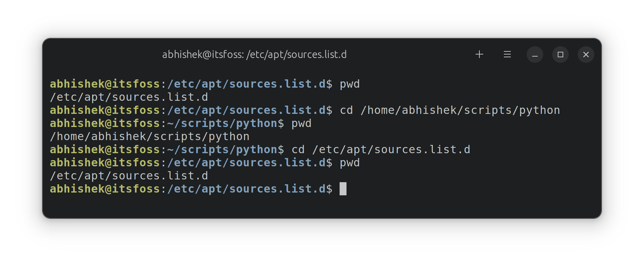The image size is (644, 265).
Task: Open the hamburger menu in title bar
Action: (507, 54)
